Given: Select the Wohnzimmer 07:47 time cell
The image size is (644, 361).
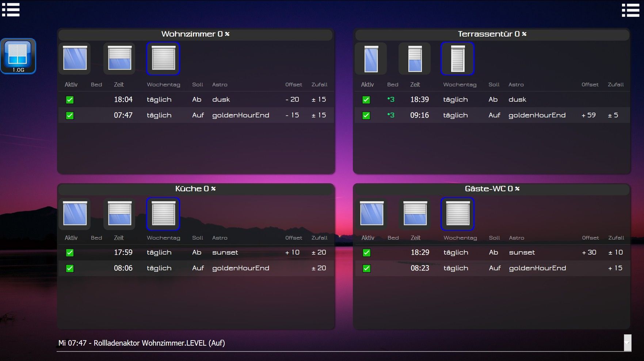Looking at the screenshot, I should click(x=123, y=115).
